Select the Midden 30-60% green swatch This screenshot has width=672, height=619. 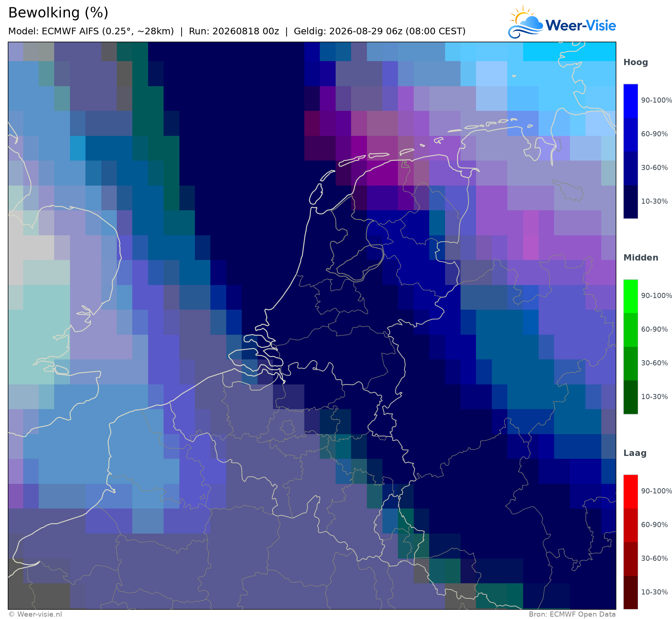pyautogui.click(x=630, y=364)
